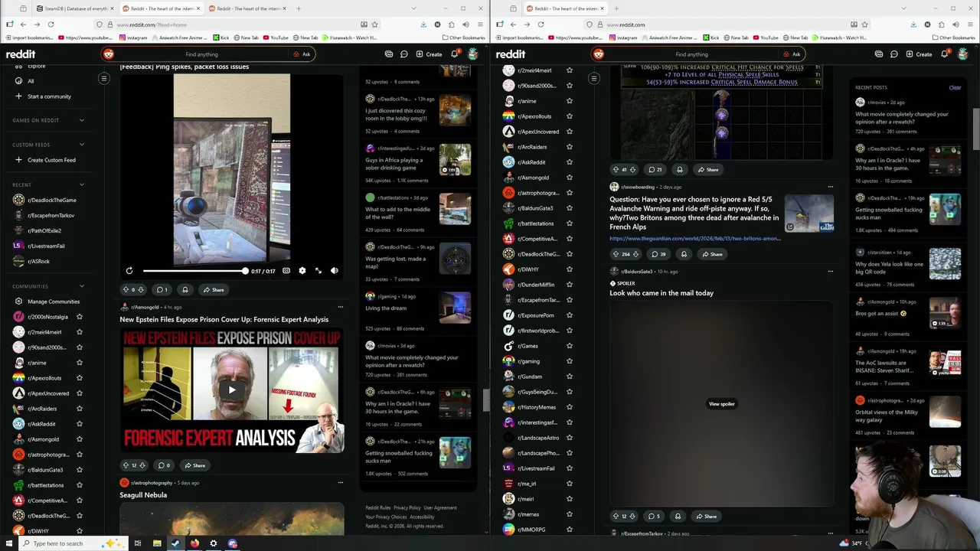Screen dimensions: 980x551
Task: Open File Explorer from the taskbar
Action: [x=157, y=543]
